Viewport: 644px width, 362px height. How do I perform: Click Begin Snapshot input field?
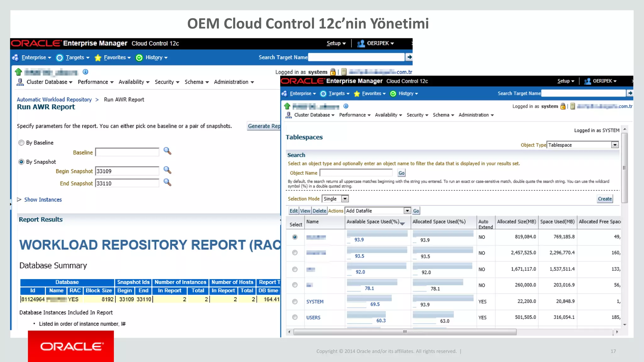point(127,171)
